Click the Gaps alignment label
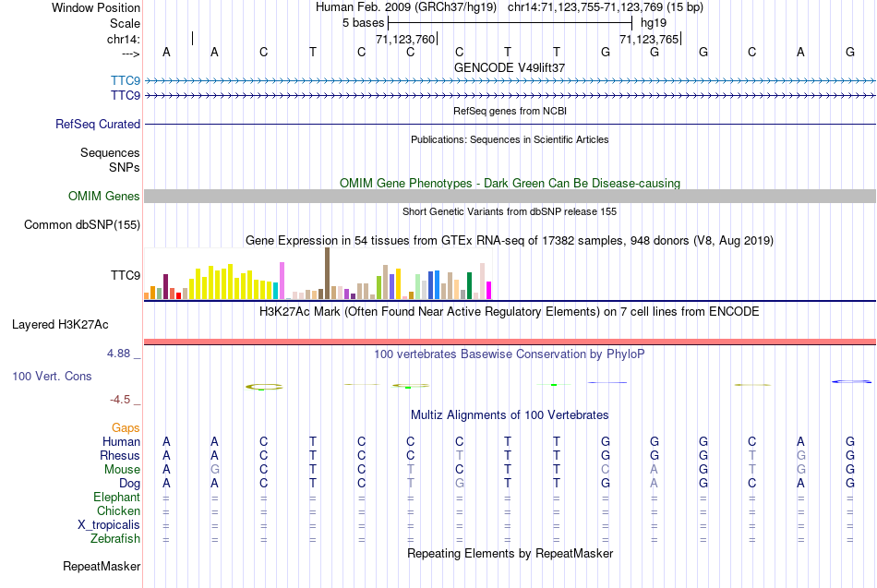This screenshot has height=588, width=877. (x=126, y=427)
